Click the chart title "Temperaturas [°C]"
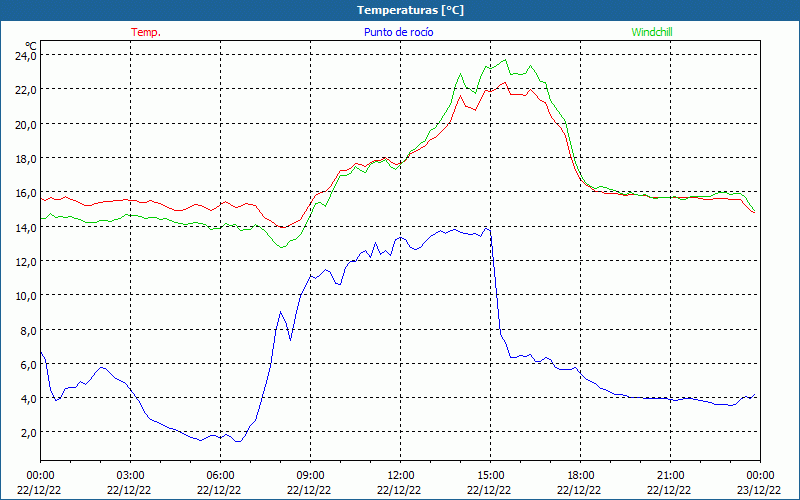This screenshot has height=500, width=800. [410, 10]
